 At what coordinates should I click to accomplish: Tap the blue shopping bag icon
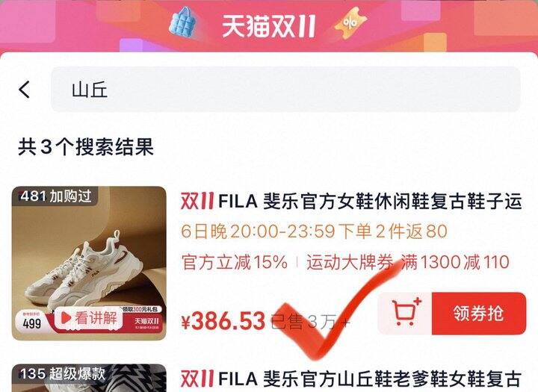(183, 22)
